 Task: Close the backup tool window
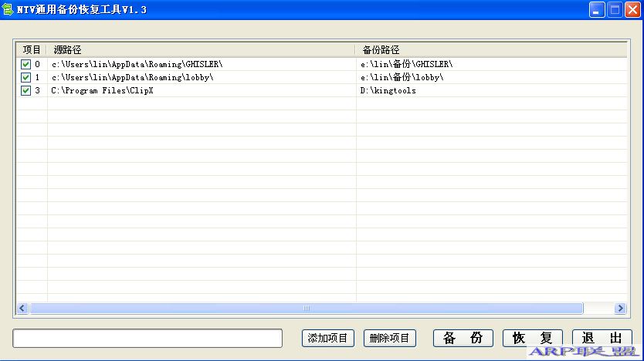(633, 9)
